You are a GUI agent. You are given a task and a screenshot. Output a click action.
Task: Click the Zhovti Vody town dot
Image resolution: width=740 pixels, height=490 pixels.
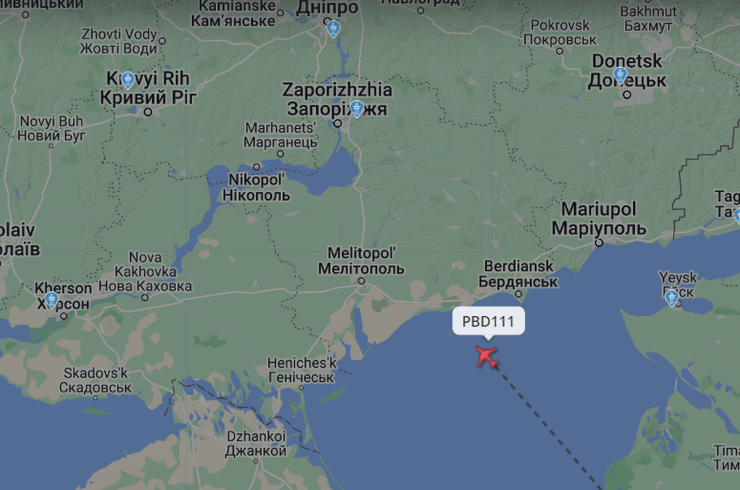click(162, 41)
